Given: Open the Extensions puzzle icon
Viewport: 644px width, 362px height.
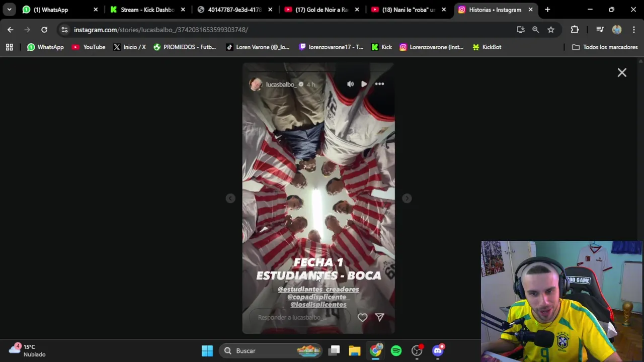Looking at the screenshot, I should click(575, 30).
